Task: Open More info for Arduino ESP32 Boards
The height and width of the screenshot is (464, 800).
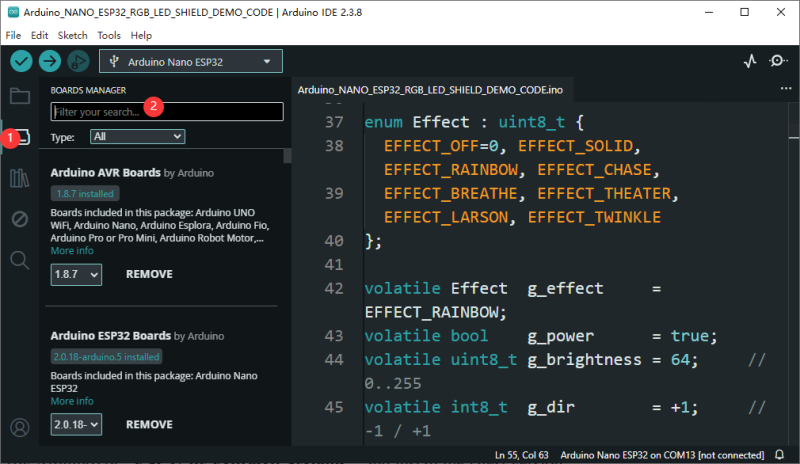Action: click(72, 401)
